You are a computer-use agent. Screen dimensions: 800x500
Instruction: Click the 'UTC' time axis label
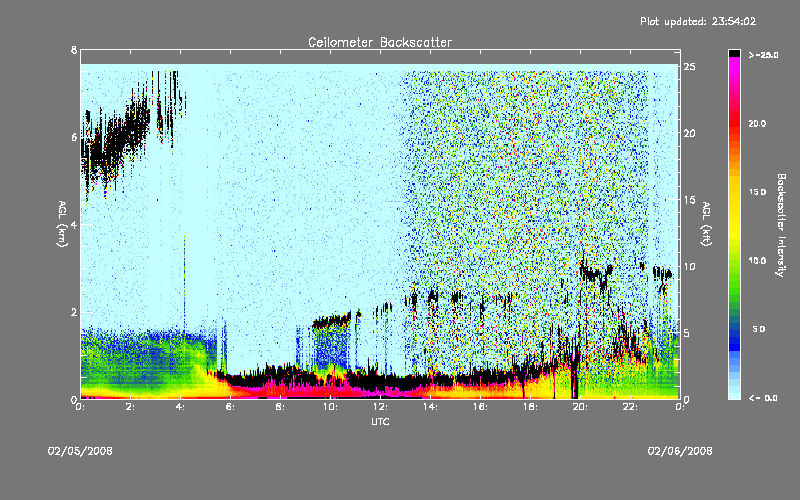click(380, 421)
